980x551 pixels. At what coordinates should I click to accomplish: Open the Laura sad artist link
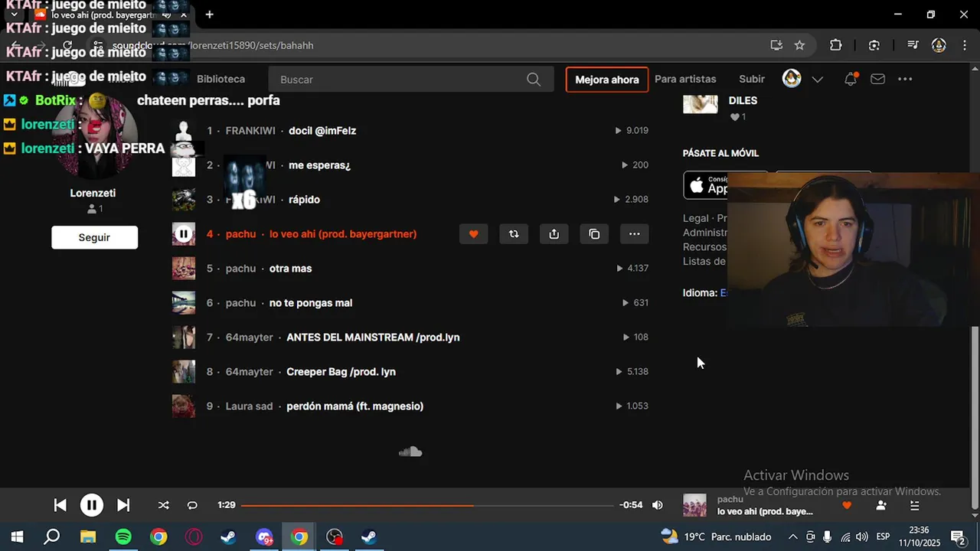249,406
